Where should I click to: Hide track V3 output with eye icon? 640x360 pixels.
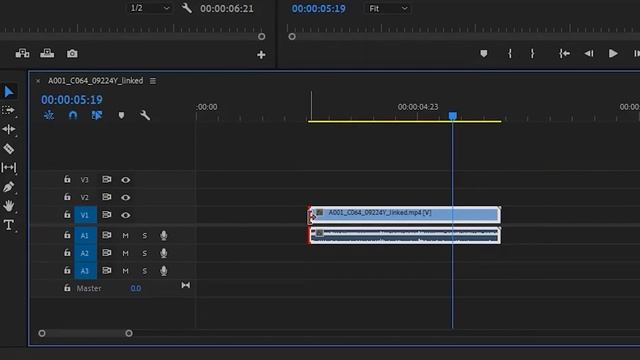click(x=126, y=180)
